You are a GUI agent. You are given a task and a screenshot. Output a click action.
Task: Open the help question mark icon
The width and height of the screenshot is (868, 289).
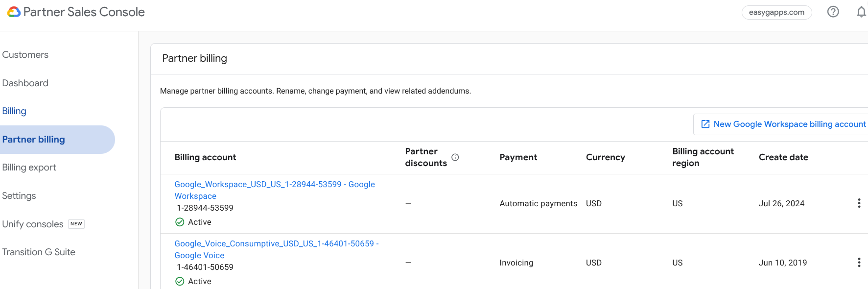coord(833,12)
